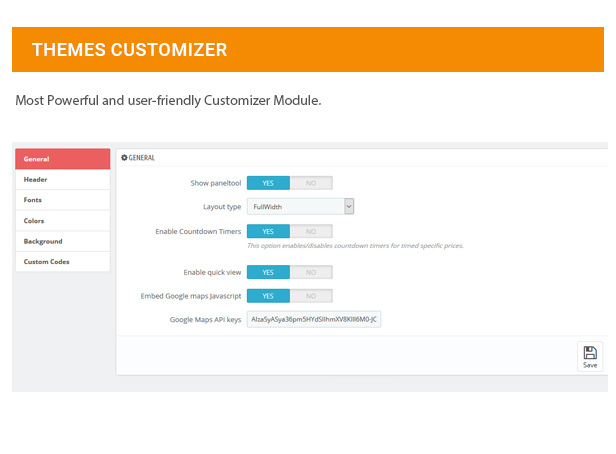Go to the Colors tab
The width and height of the screenshot is (616, 454).
[63, 221]
